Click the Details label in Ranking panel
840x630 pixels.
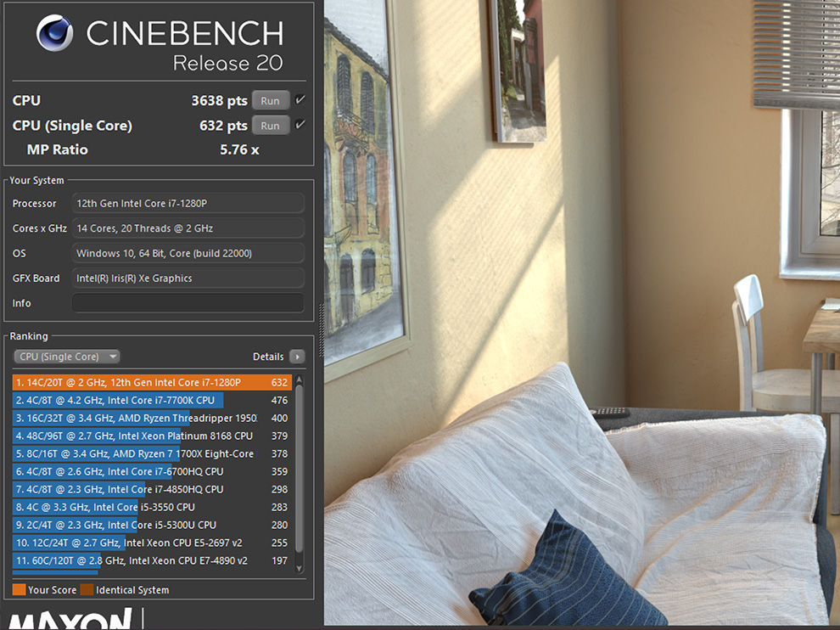point(268,357)
